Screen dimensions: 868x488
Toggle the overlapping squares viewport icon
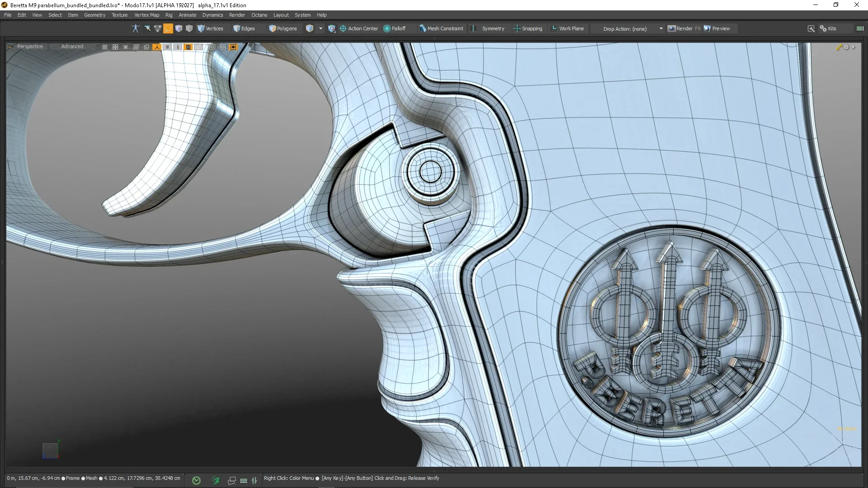146,47
